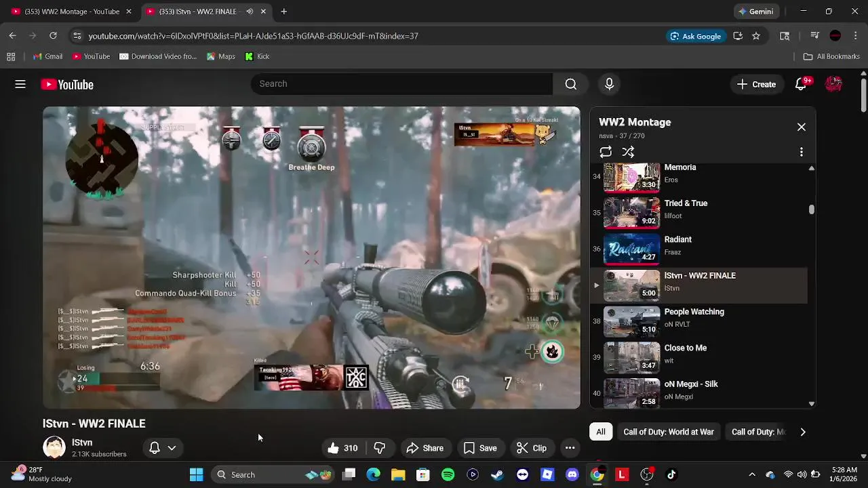The image size is (868, 488).
Task: Start voice search with the microphone
Action: [x=609, y=84]
